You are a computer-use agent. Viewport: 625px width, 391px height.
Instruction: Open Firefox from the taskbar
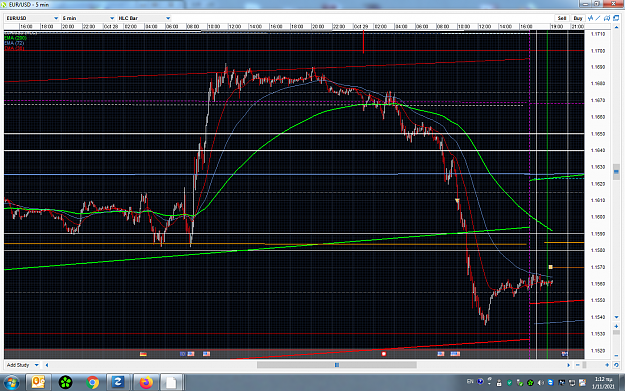146,383
